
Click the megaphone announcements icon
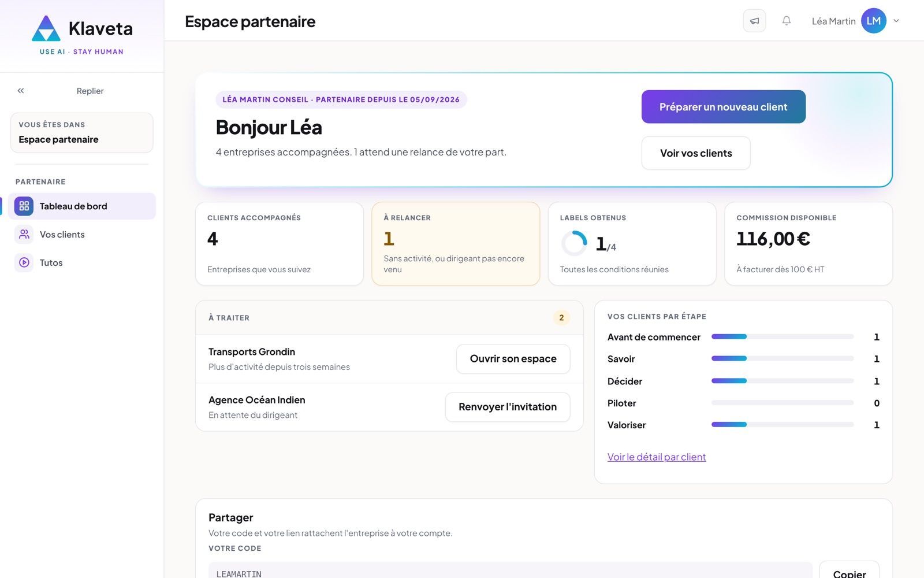coord(754,21)
